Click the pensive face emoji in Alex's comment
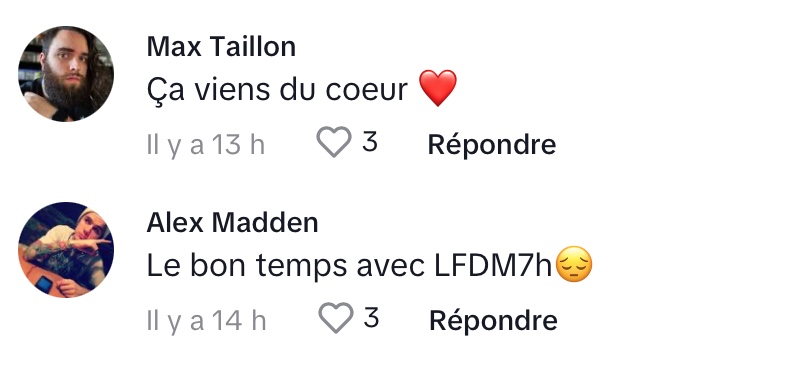Viewport: 804px width, 370px height. click(574, 264)
